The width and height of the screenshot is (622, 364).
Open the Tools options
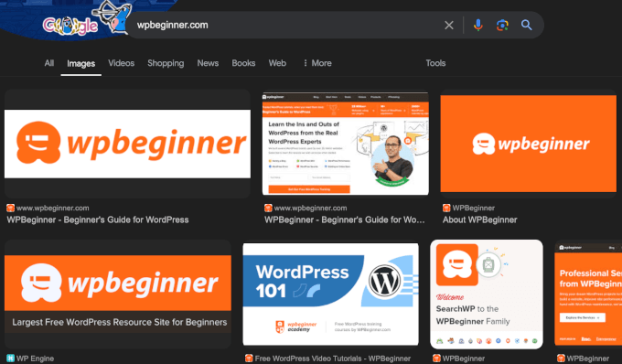435,63
